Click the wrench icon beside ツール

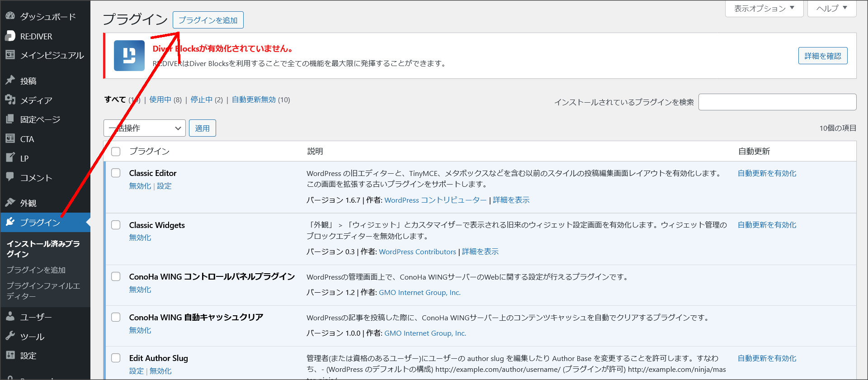pos(10,336)
